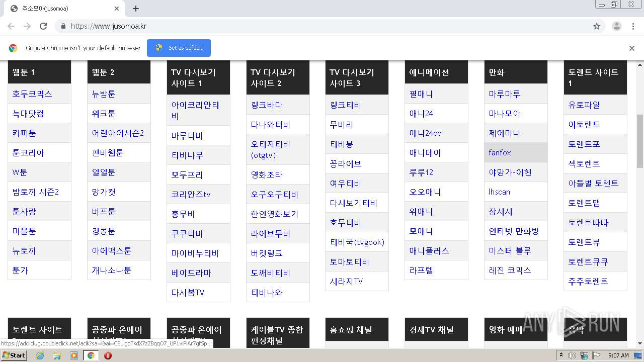644x362 pixels.
Task: Open the fanfox manga link
Action: point(500,153)
